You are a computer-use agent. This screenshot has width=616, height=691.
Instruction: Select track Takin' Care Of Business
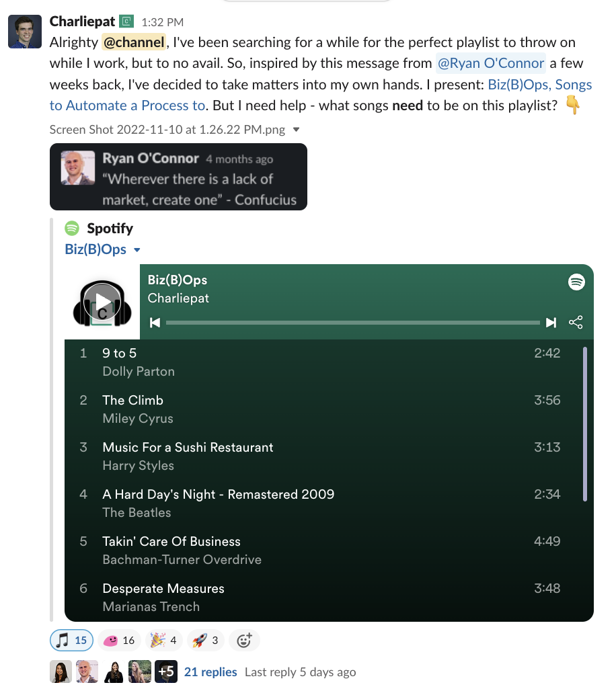(325, 551)
